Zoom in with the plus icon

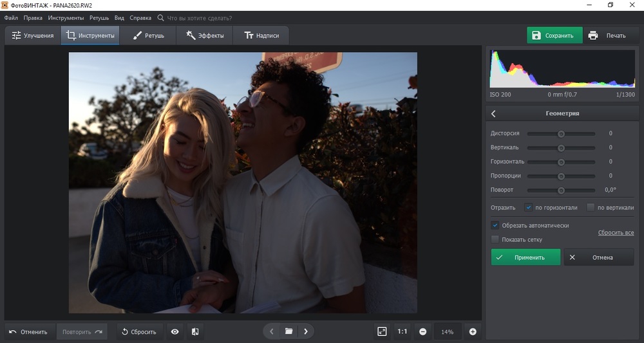pyautogui.click(x=473, y=331)
